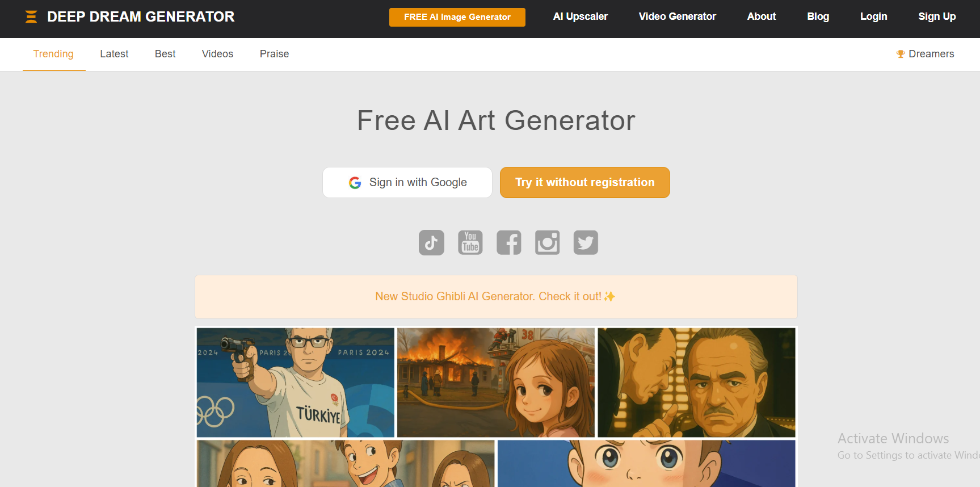Switch to the Best tab
This screenshot has width=980, height=487.
point(165,54)
